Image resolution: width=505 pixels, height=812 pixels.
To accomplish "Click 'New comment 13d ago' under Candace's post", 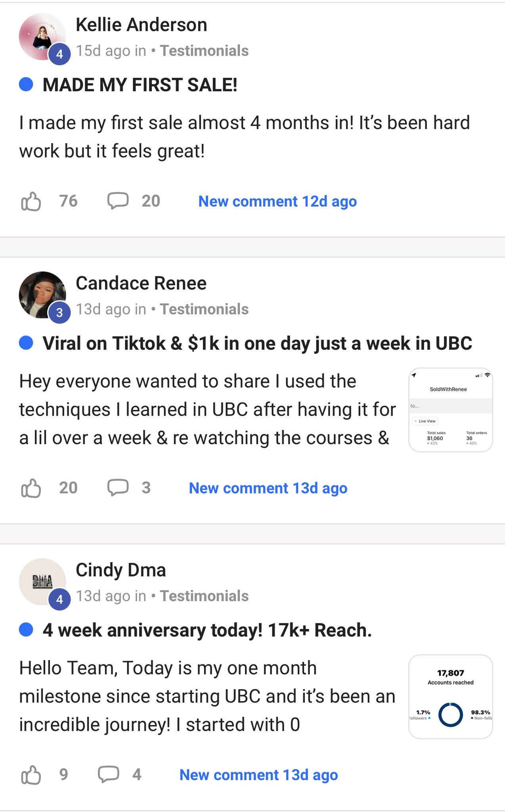I will 268,488.
